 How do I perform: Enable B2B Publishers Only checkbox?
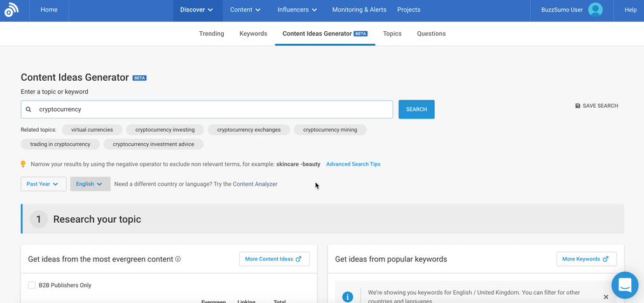click(32, 285)
